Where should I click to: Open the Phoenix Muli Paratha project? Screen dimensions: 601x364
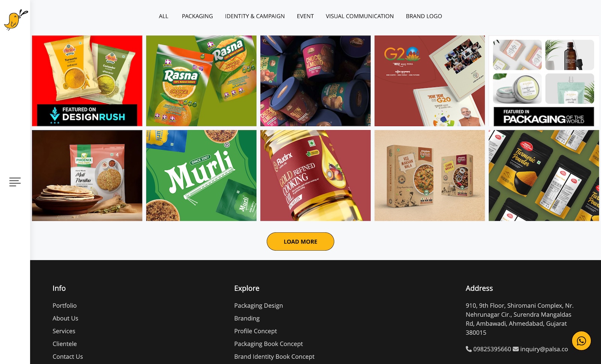coord(87,176)
